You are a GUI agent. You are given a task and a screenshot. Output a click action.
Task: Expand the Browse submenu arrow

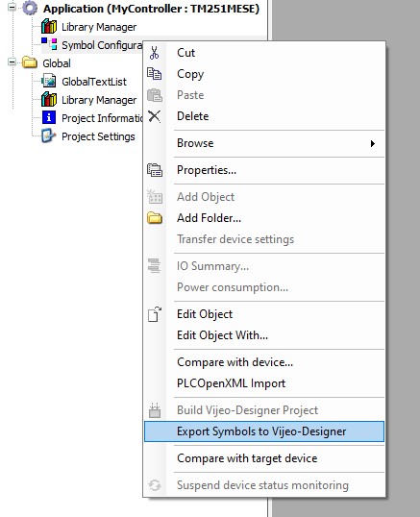click(x=373, y=143)
